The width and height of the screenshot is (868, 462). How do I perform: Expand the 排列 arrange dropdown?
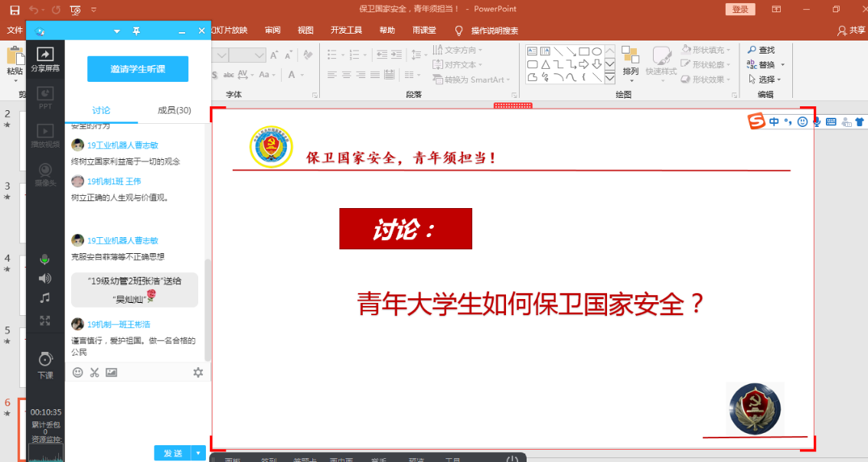pyautogui.click(x=630, y=72)
